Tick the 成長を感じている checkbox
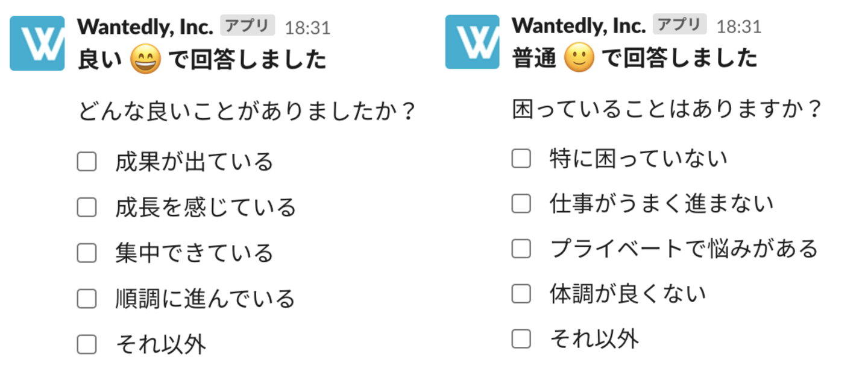Screen dimensions: 868x377 pos(87,208)
